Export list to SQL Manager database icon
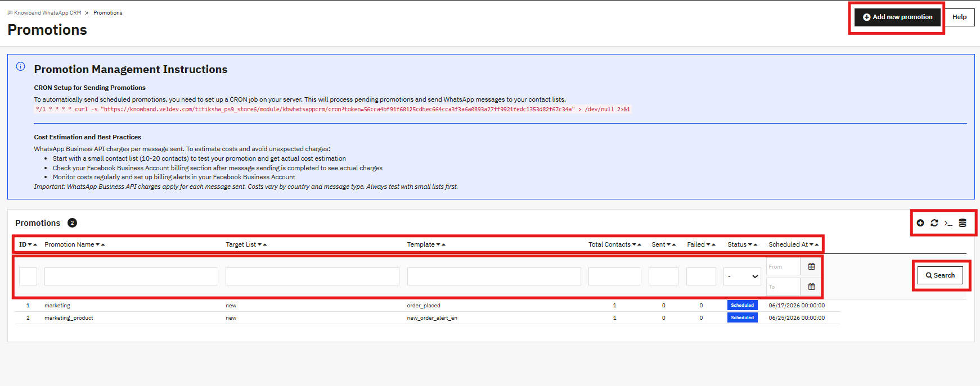The image size is (980, 386). click(x=963, y=223)
